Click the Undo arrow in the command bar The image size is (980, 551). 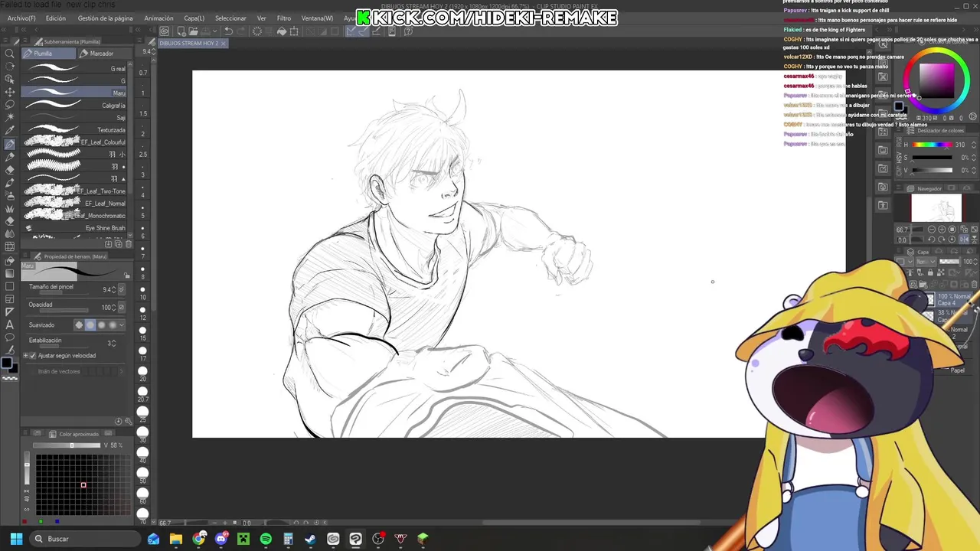228,31
